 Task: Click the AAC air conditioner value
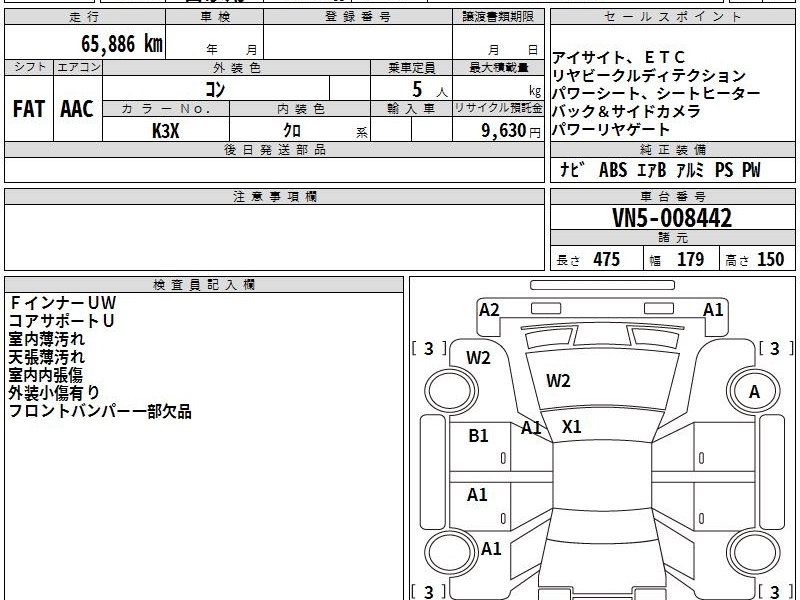point(77,109)
